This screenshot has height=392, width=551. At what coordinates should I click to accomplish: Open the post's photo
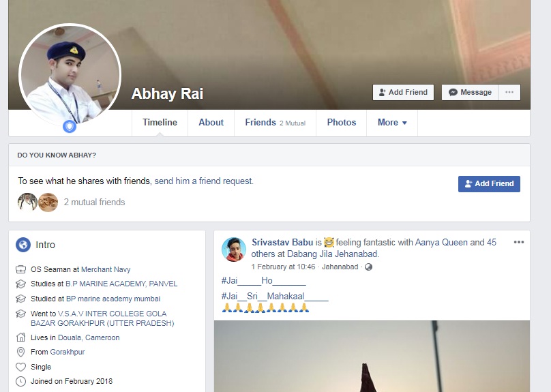click(372, 356)
